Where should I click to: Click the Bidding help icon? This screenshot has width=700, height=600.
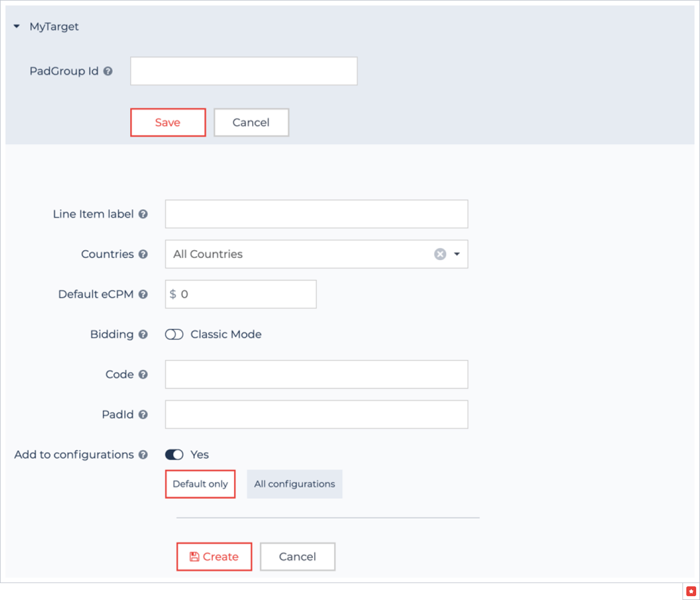point(143,334)
